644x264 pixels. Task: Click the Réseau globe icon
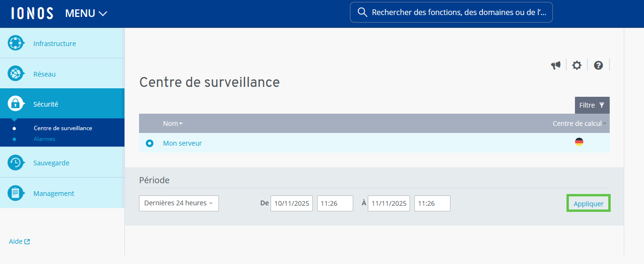click(x=16, y=74)
